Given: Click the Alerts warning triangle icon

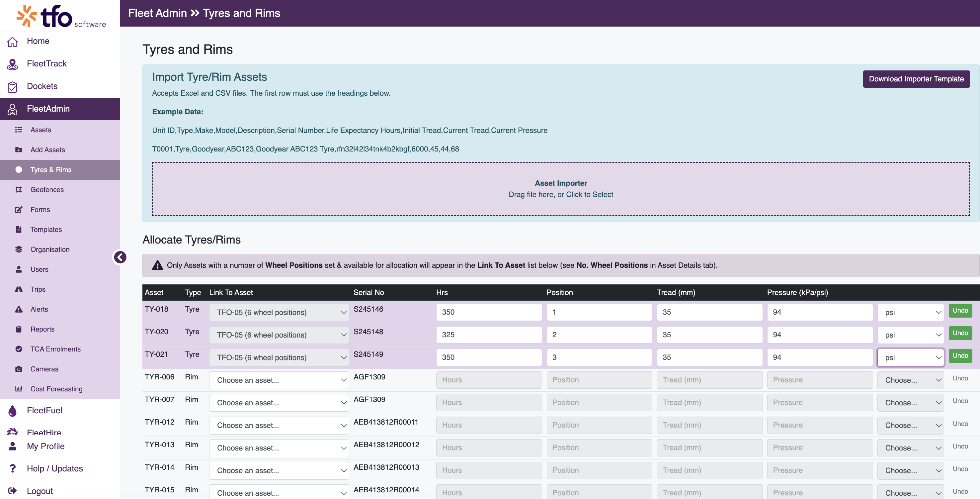Looking at the screenshot, I should (x=19, y=309).
